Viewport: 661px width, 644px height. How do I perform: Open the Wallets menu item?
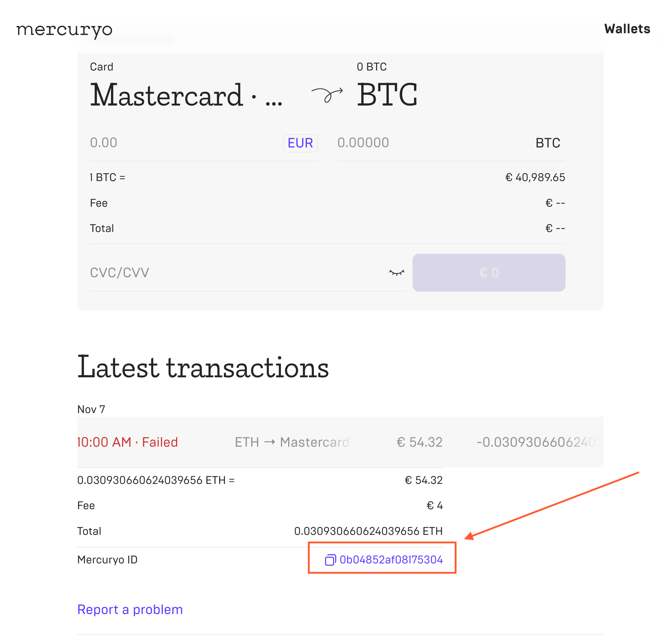click(627, 29)
